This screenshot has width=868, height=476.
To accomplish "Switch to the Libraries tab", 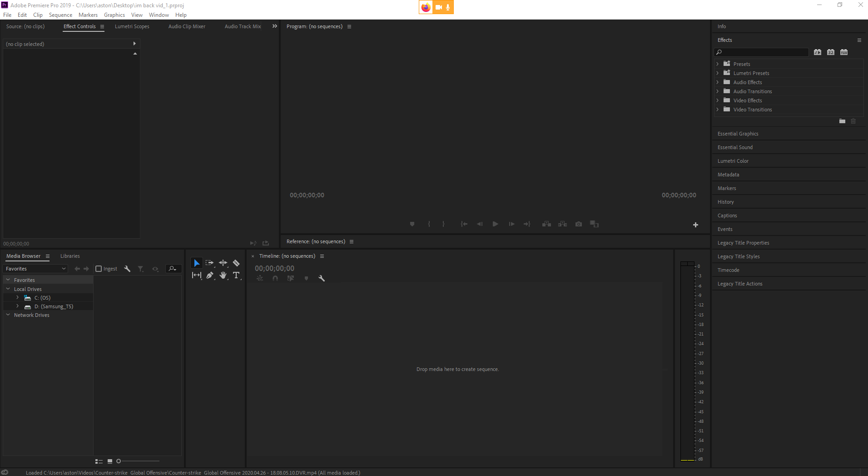I will [69, 256].
